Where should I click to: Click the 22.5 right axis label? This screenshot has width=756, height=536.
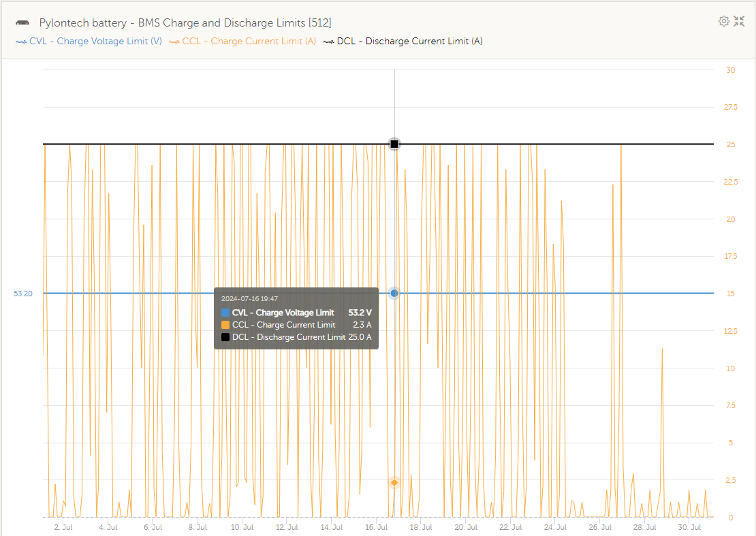pyautogui.click(x=730, y=182)
